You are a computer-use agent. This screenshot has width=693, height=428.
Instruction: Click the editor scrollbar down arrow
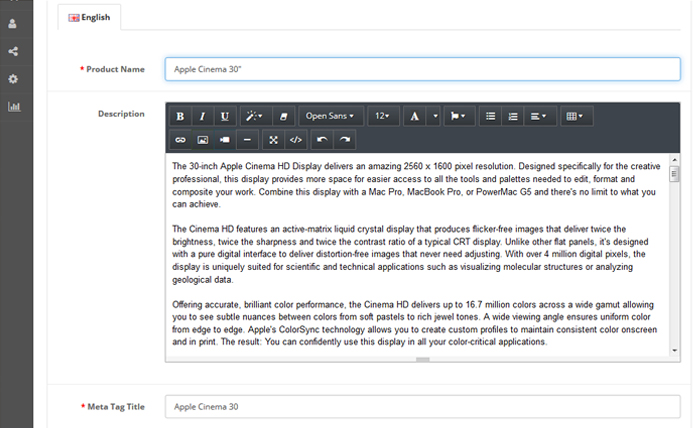(x=674, y=351)
